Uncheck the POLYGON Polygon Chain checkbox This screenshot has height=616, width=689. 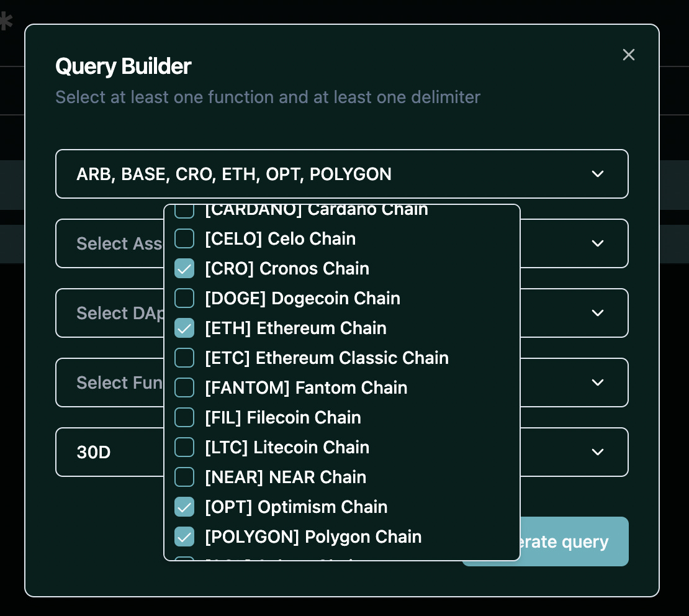point(184,537)
